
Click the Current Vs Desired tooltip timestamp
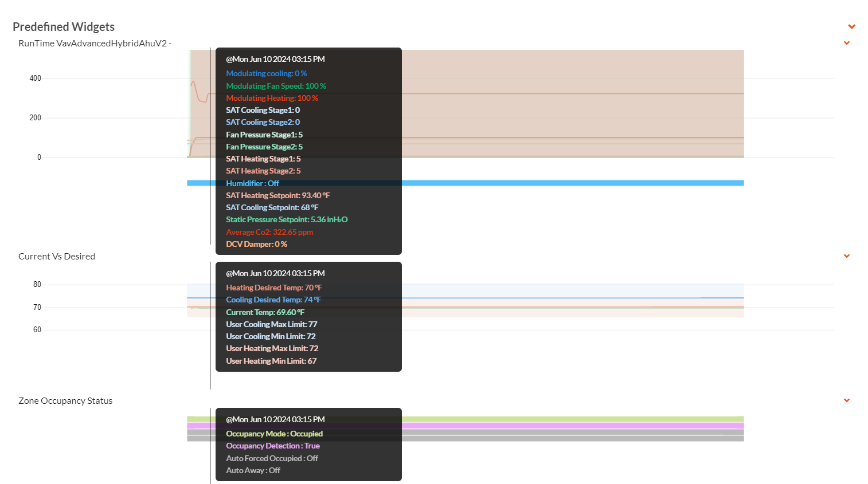[275, 273]
